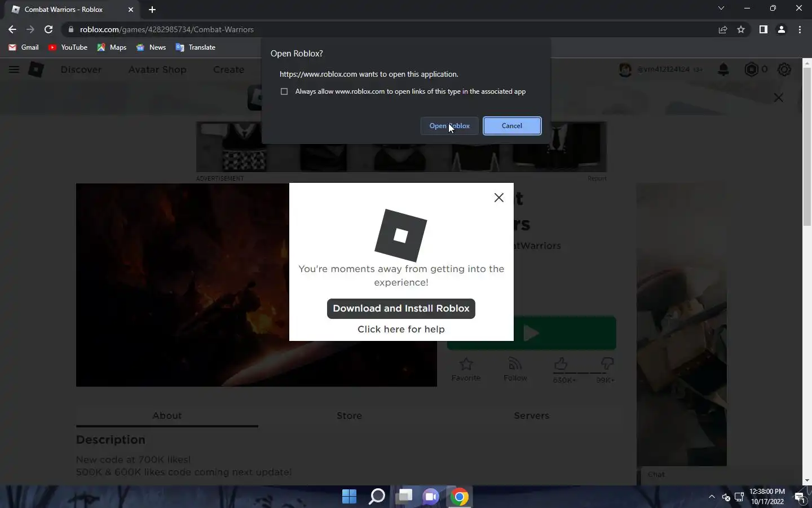The width and height of the screenshot is (812, 508).
Task: Open Gmail bookmark
Action: pyautogui.click(x=24, y=47)
